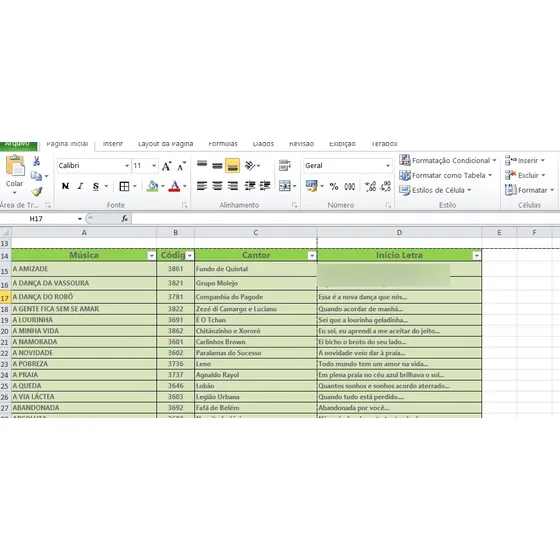The image size is (560, 560).
Task: Toggle Italic formatting button
Action: (81, 186)
